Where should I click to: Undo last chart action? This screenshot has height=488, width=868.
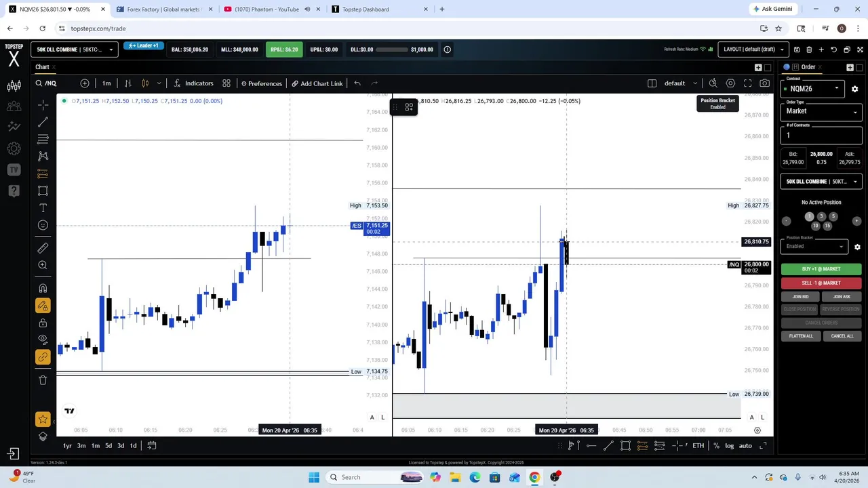pyautogui.click(x=357, y=83)
